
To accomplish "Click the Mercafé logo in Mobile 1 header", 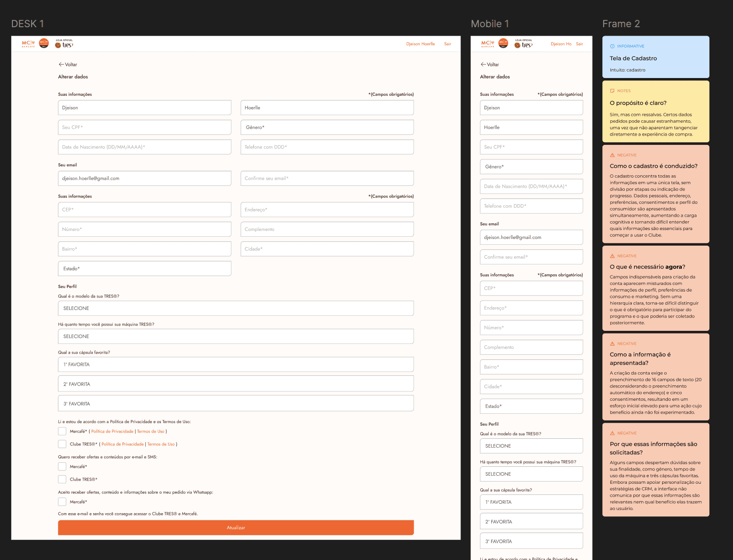I will pos(487,44).
